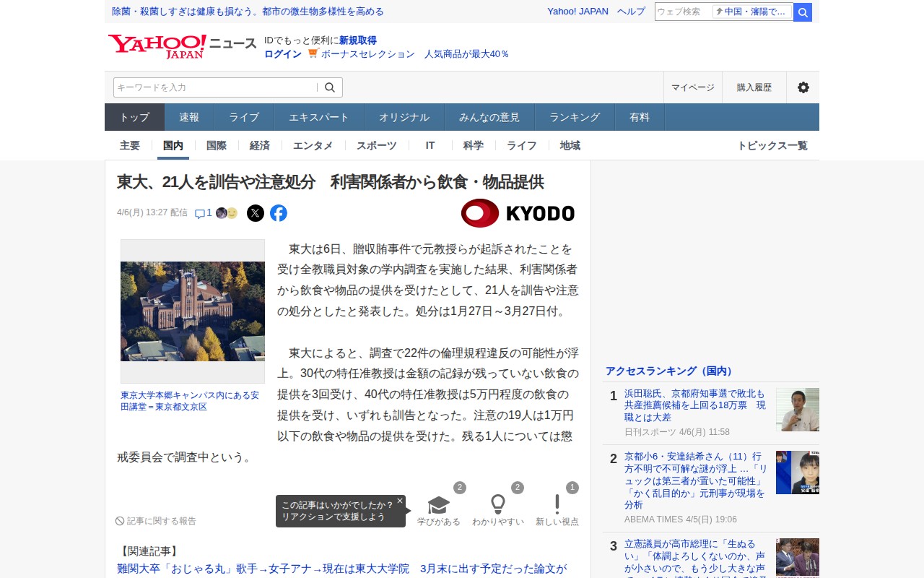Open the Todai Yasuda Auditorium photo
924x578 pixels.
click(193, 311)
